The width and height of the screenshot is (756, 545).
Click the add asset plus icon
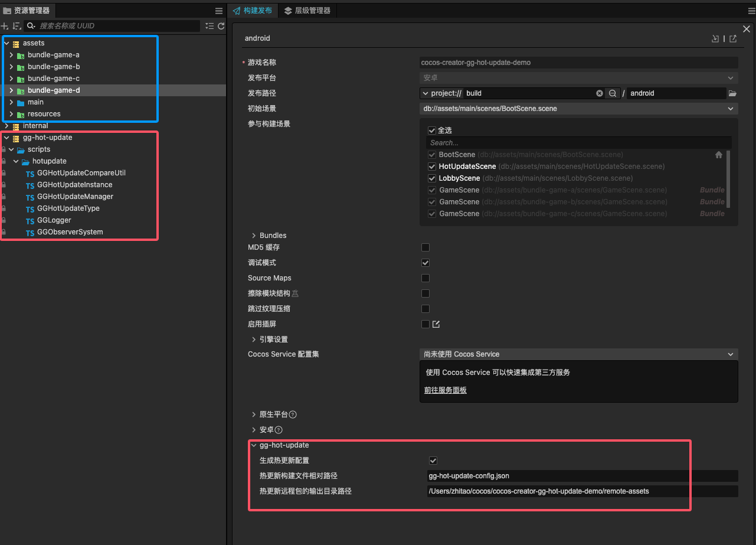pos(5,26)
